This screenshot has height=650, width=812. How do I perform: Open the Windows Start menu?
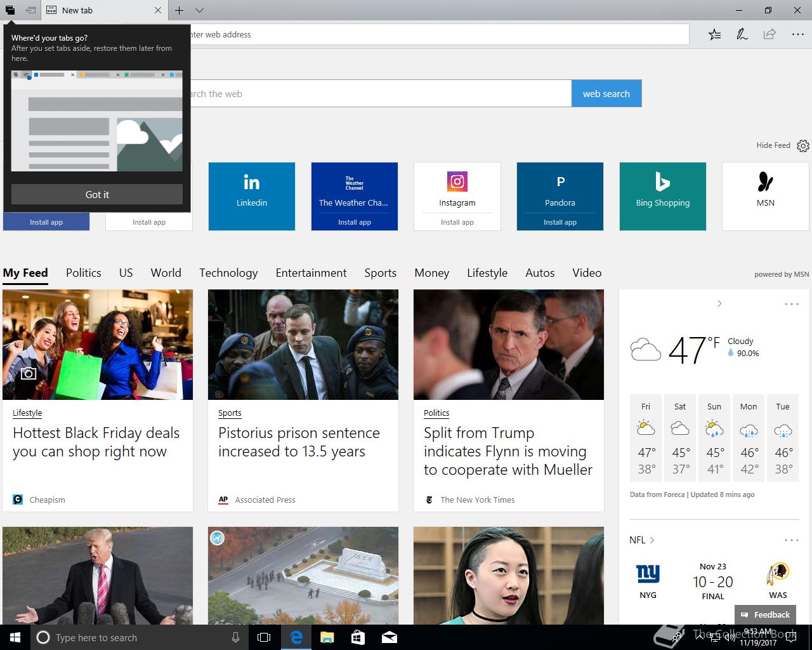pyautogui.click(x=15, y=637)
